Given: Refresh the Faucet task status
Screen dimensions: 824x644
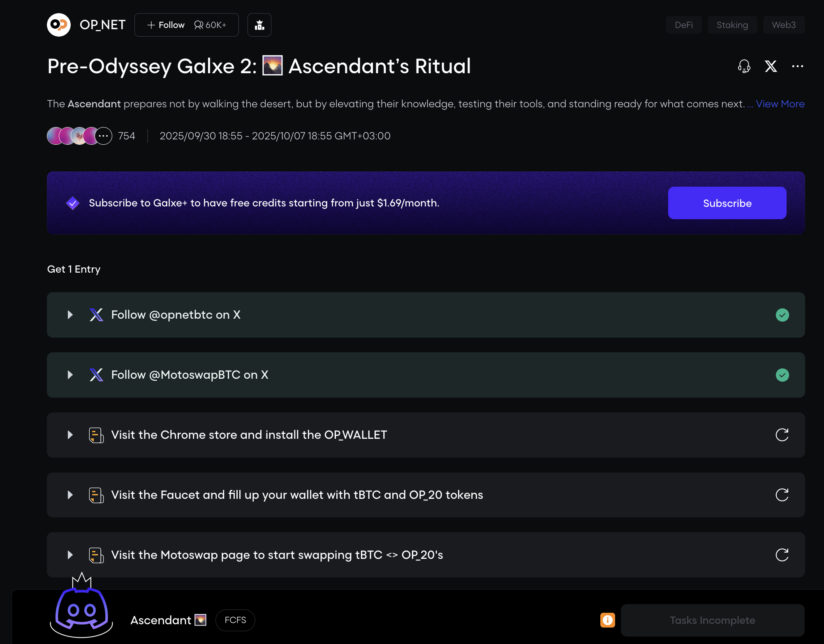Looking at the screenshot, I should point(782,495).
